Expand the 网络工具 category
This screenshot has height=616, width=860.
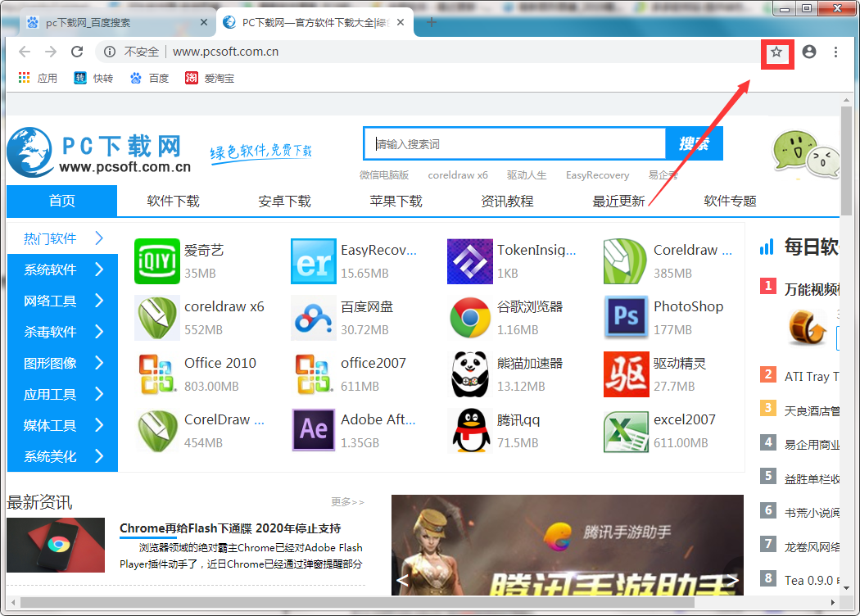pos(62,301)
